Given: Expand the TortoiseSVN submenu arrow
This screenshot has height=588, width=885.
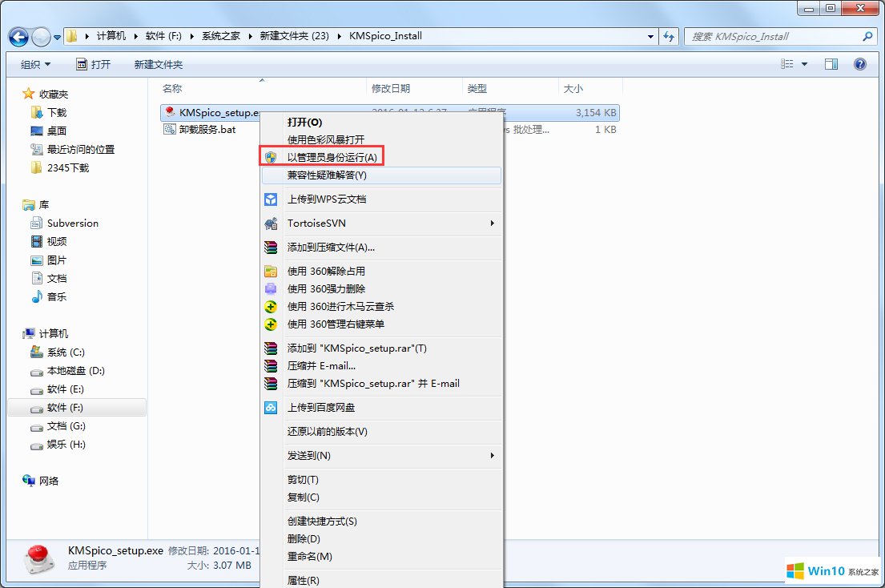Looking at the screenshot, I should [493, 224].
